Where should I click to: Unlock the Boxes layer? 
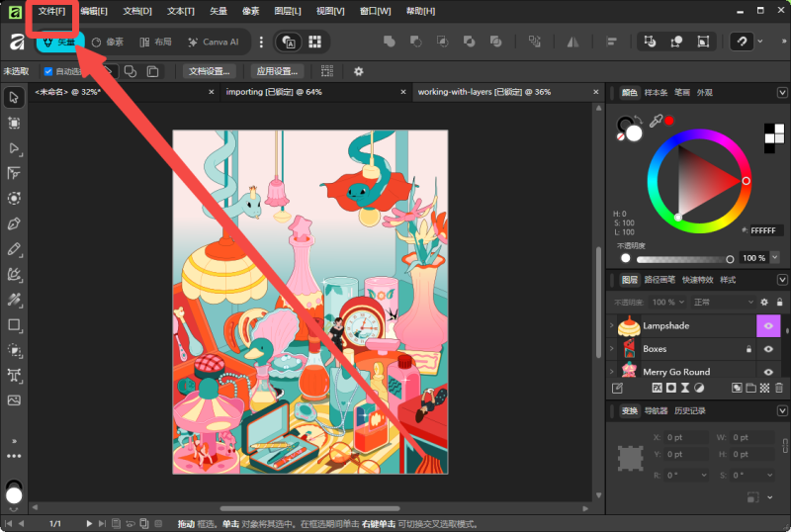(x=748, y=349)
